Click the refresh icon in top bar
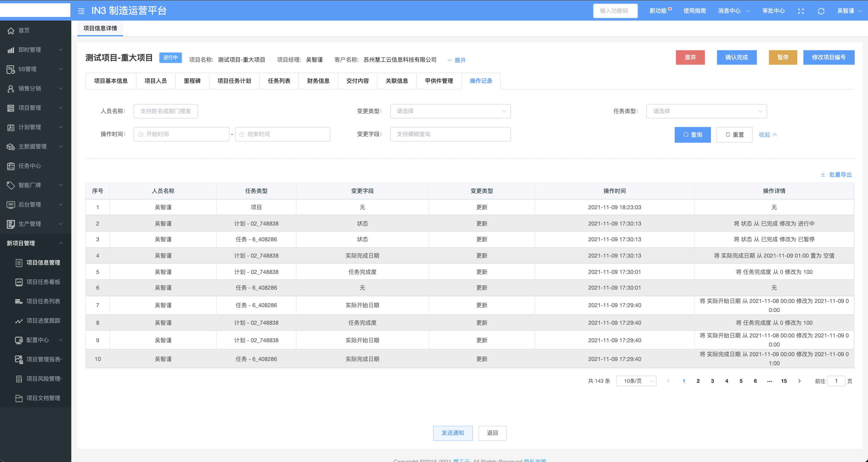This screenshot has height=462, width=868. 821,11
